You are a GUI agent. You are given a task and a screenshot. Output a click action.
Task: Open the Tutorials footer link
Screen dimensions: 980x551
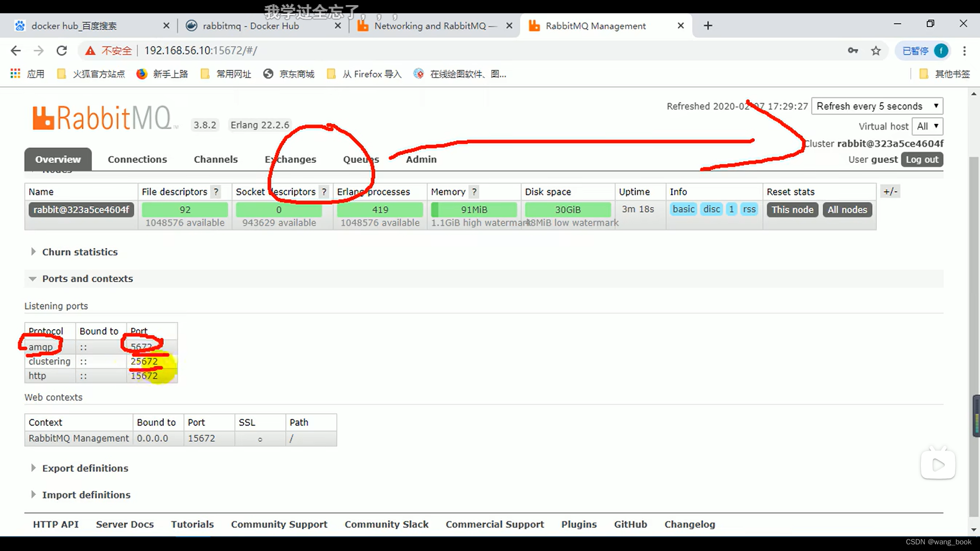192,524
